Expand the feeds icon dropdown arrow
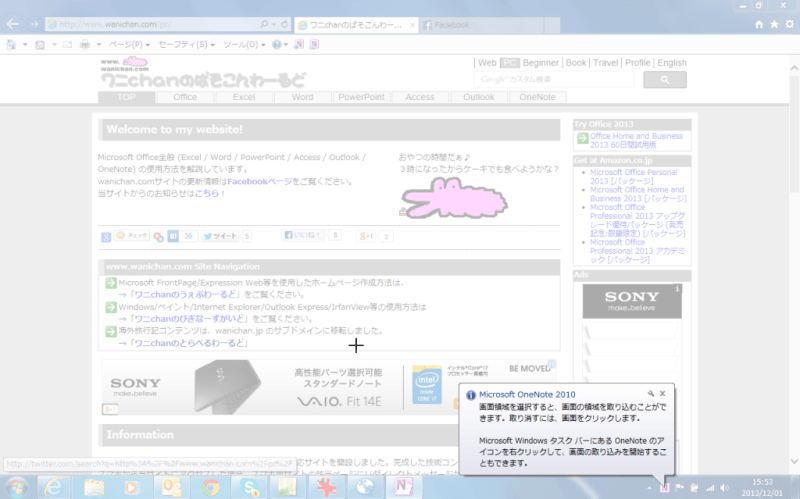Viewport: 800px width, 499px height. [54, 45]
